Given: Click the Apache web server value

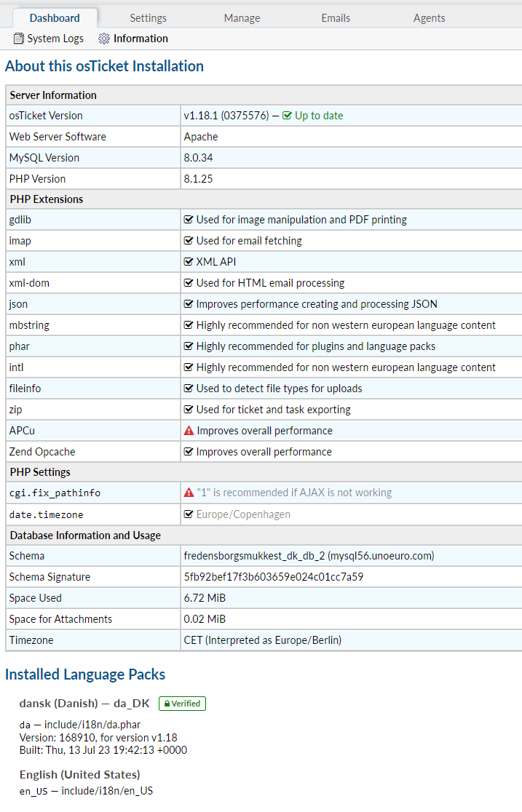Looking at the screenshot, I should pyautogui.click(x=201, y=137).
